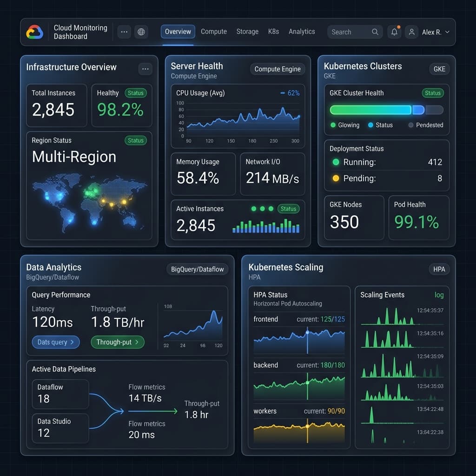
Task: Switch to the Overview tab
Action: [178, 32]
